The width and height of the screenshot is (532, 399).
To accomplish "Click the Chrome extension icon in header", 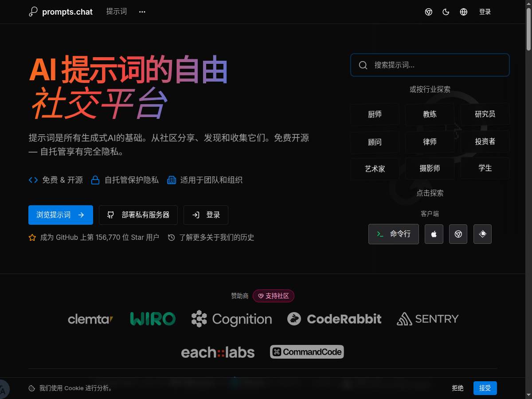I will click(x=429, y=12).
